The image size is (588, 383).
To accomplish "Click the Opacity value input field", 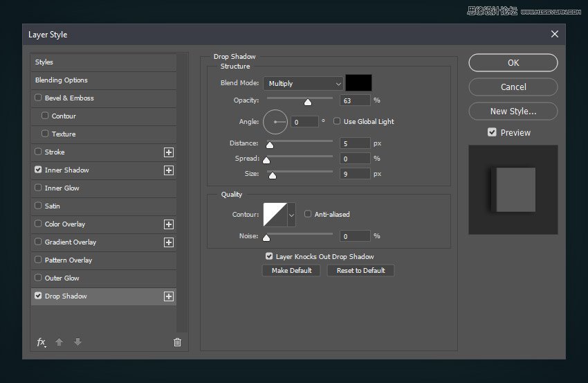I will 355,100.
